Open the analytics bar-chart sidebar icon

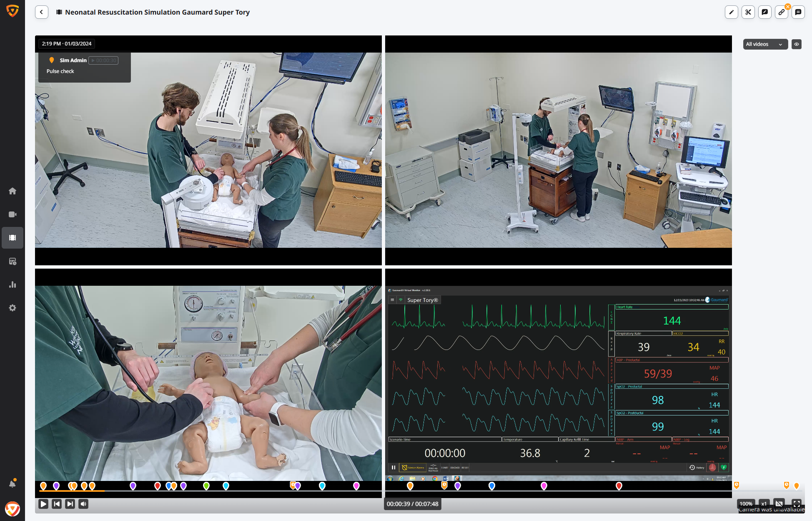coord(13,284)
